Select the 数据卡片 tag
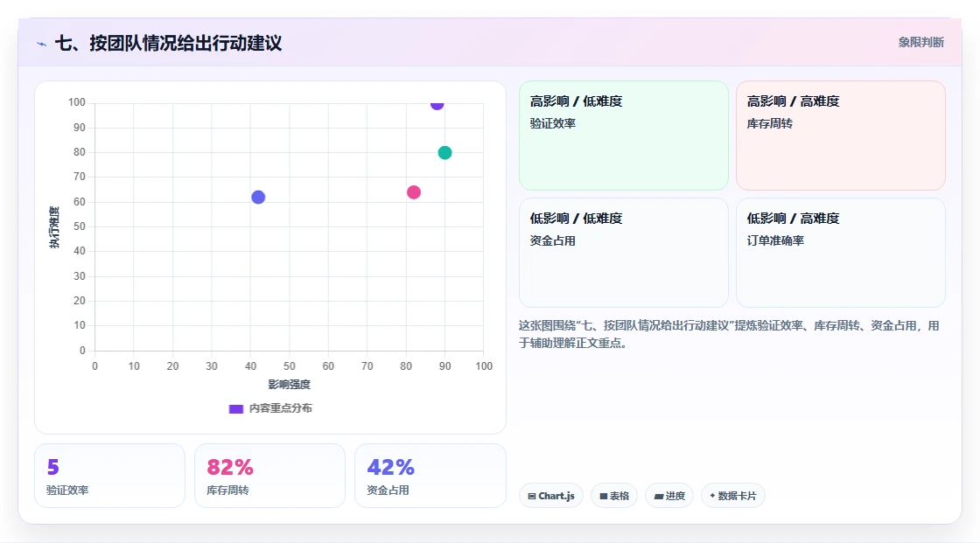This screenshot has width=980, height=543. coord(733,496)
